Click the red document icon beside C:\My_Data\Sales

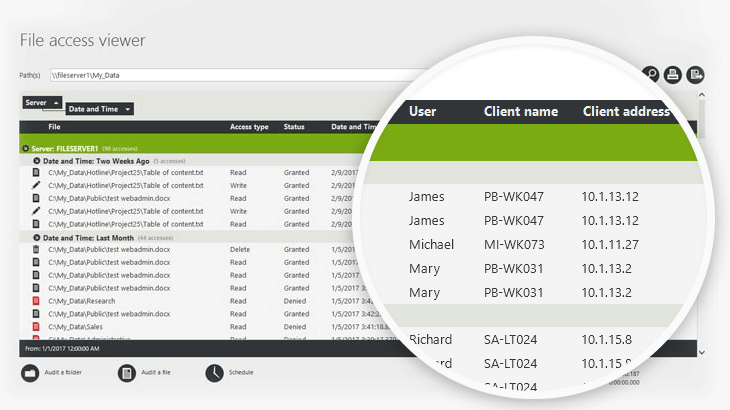pyautogui.click(x=36, y=326)
